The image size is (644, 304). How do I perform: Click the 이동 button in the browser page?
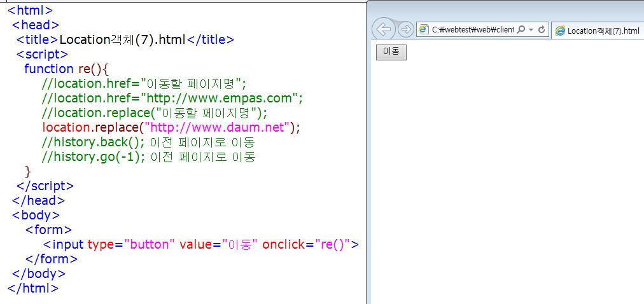(391, 52)
